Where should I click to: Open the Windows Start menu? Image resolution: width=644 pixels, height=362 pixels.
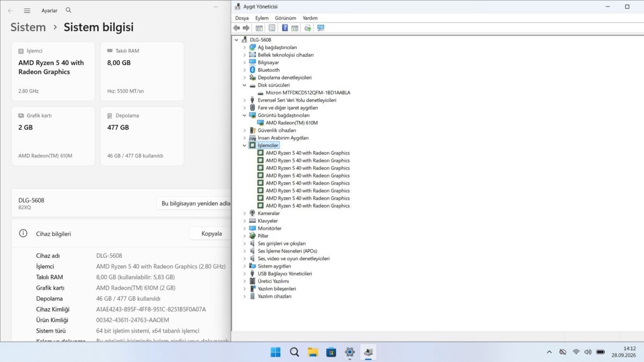(x=275, y=352)
